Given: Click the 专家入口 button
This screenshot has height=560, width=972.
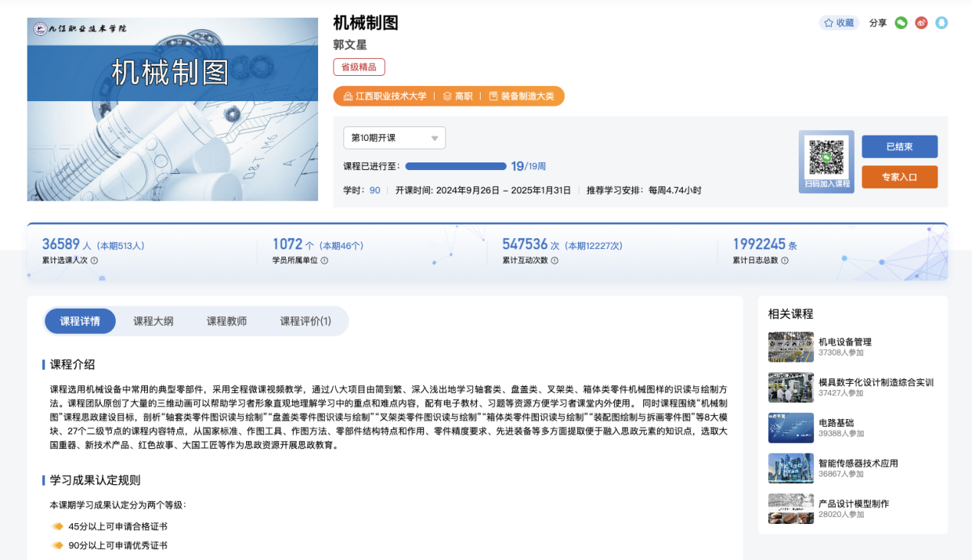Looking at the screenshot, I should click(899, 177).
